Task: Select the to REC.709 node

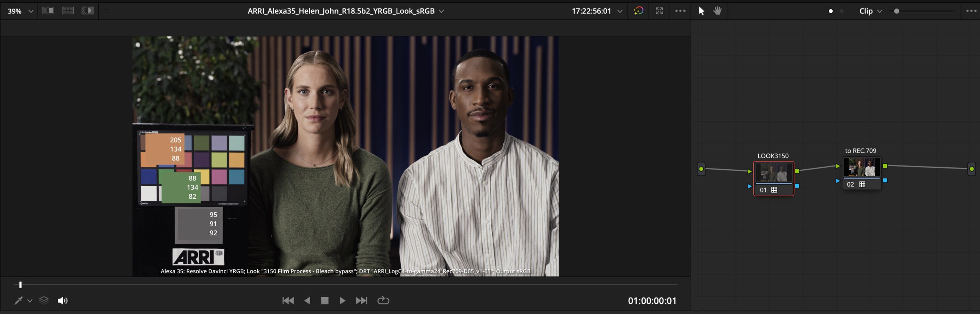Action: (x=861, y=168)
